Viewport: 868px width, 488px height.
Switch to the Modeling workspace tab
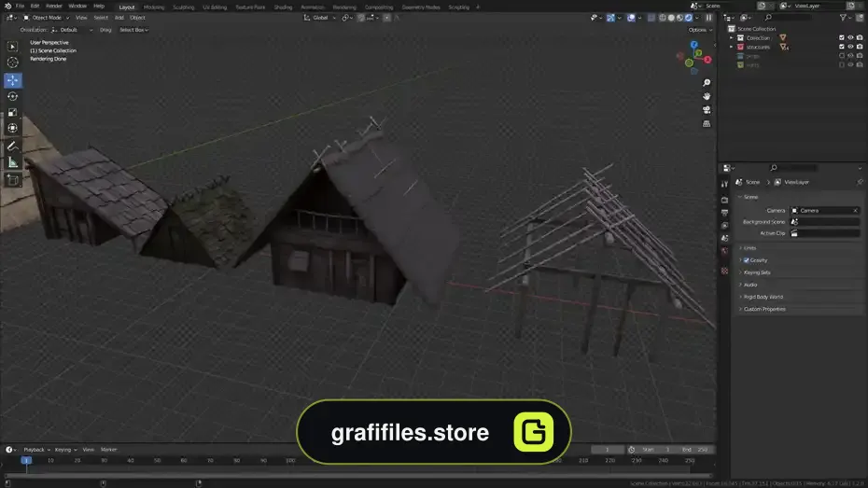coord(154,7)
